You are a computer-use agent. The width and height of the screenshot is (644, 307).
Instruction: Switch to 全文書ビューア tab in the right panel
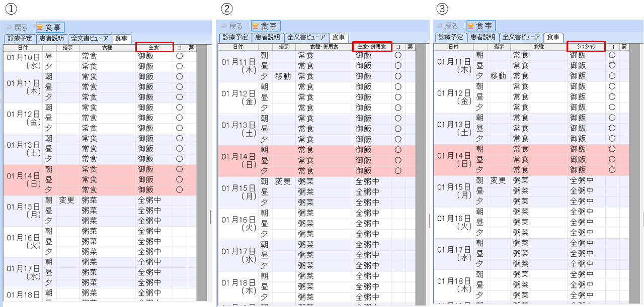pyautogui.click(x=521, y=37)
